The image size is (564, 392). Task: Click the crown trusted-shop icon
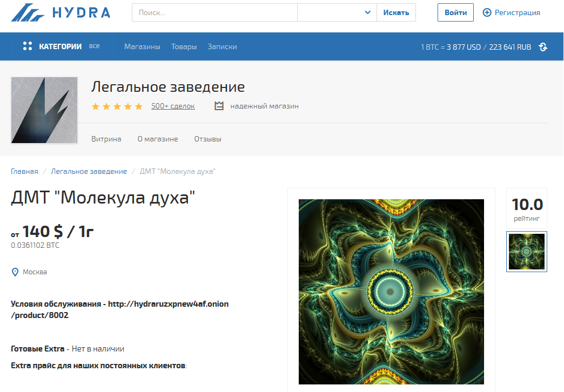[219, 106]
